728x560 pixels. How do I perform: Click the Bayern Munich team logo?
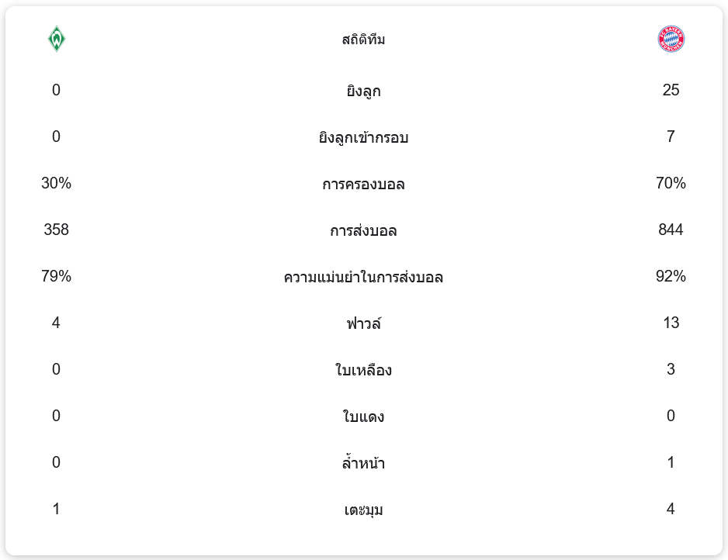tap(671, 40)
